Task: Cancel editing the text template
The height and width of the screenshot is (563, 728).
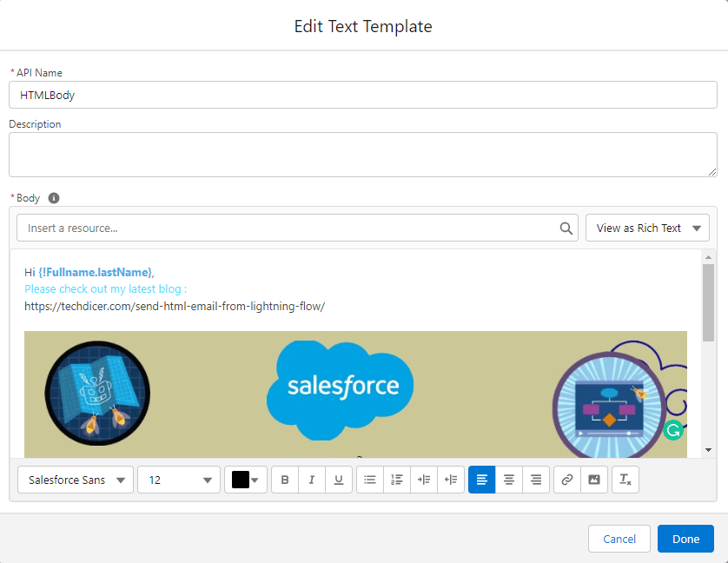Action: [619, 539]
